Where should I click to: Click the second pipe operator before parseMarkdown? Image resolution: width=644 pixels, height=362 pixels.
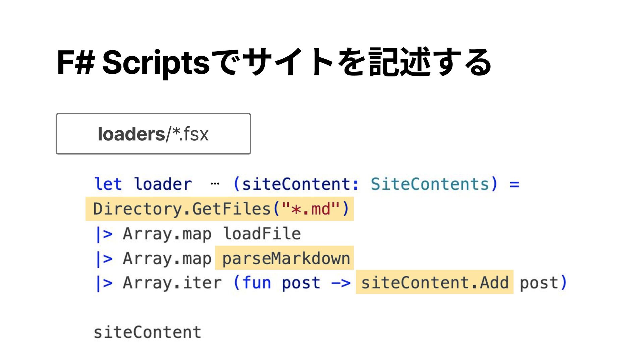[x=104, y=259]
